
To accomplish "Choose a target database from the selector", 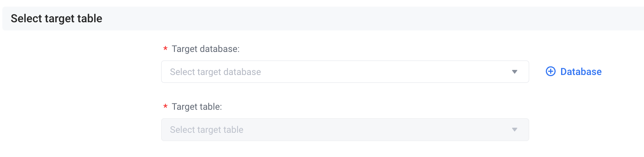I will (345, 72).
